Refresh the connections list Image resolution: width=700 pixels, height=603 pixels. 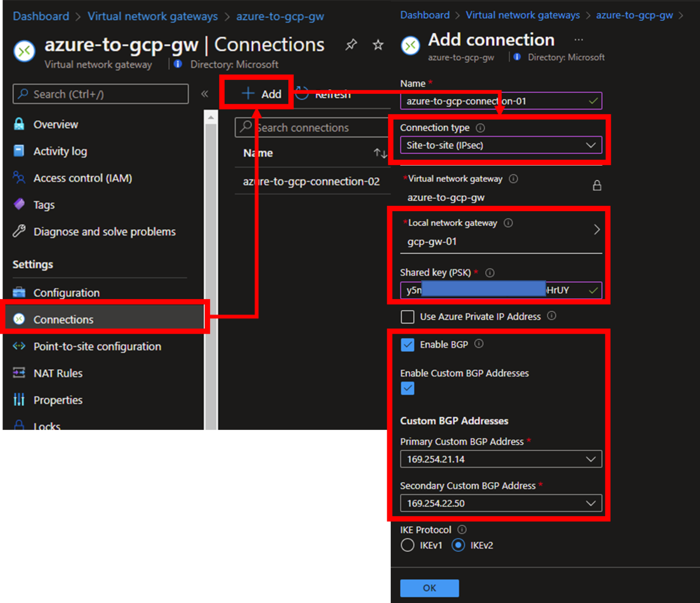click(x=323, y=94)
